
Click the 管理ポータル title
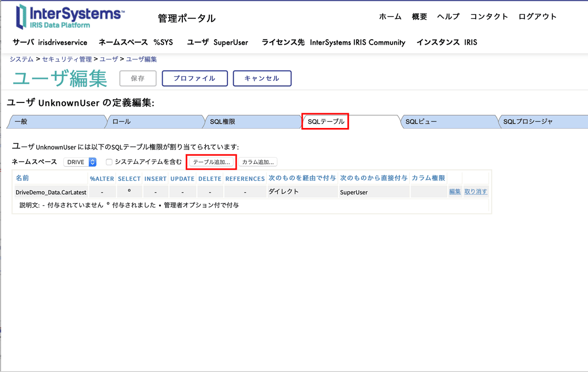pyautogui.click(x=187, y=19)
